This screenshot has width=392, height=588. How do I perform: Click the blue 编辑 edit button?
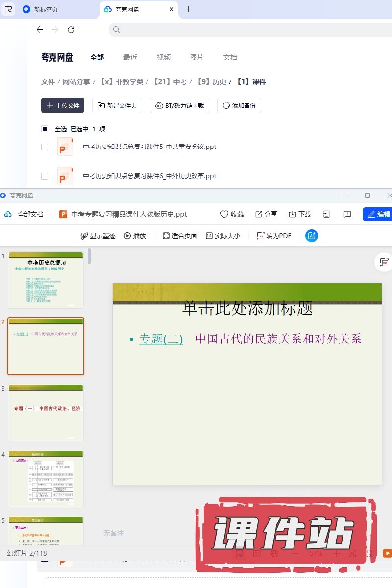coord(377,214)
